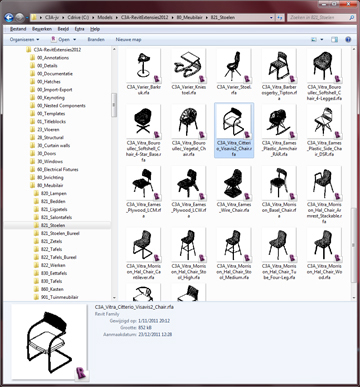Toggle the preview pane icon in toolbar
Image resolution: width=360 pixels, height=387 pixels.
tap(334, 40)
